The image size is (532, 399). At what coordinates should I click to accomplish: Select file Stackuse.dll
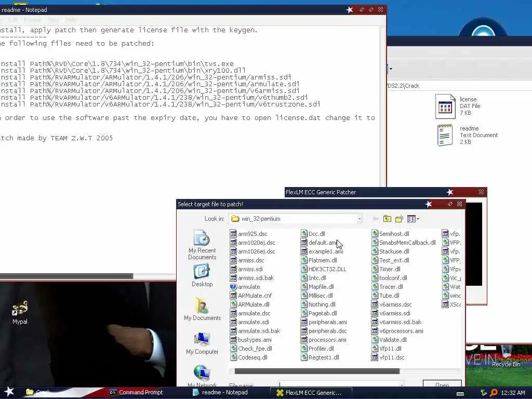pos(391,251)
